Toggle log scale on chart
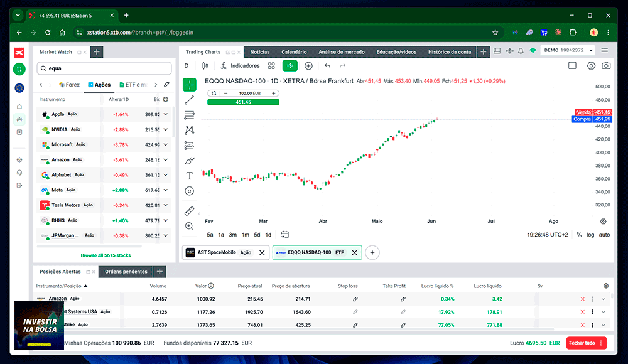The image size is (628, 364). [x=590, y=235]
